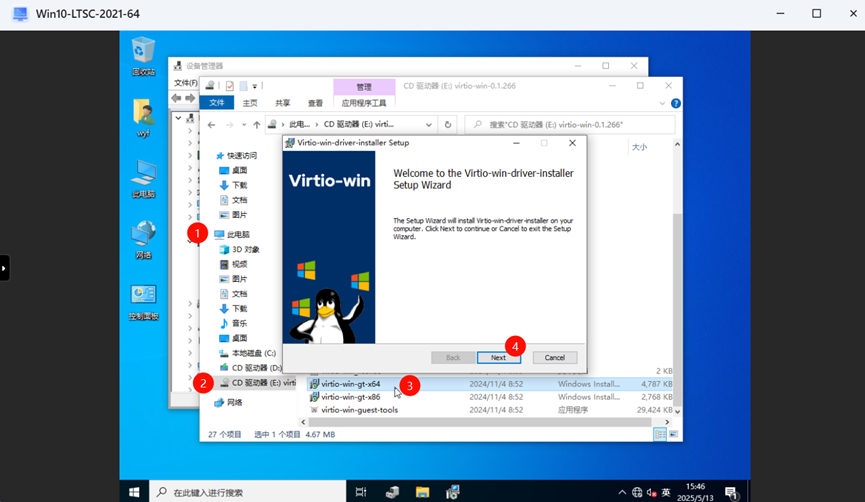Open the 此电脑 desktop shortcut
Screen dimensions: 865x502
(x=143, y=179)
